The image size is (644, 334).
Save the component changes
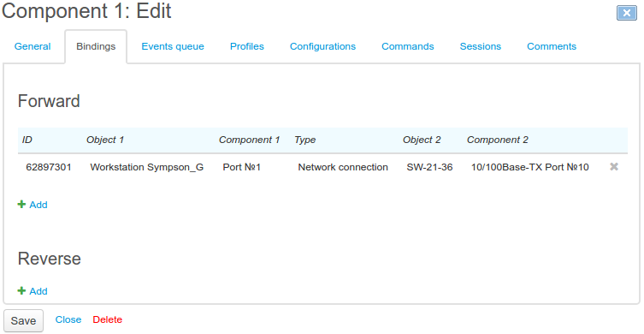(23, 320)
